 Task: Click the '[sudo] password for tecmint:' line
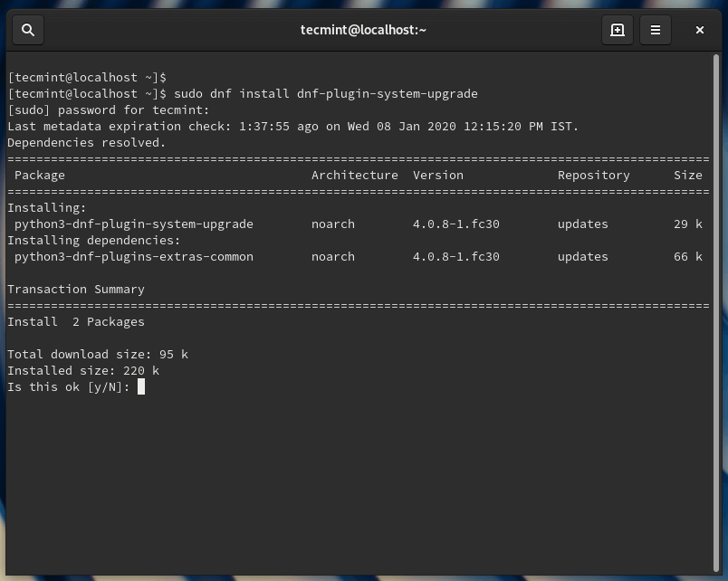[108, 110]
